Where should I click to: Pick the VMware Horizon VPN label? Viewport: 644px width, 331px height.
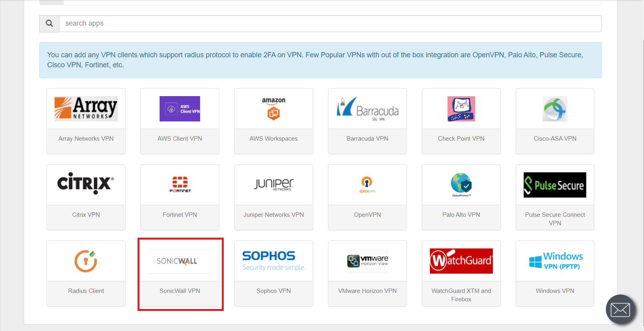click(367, 291)
